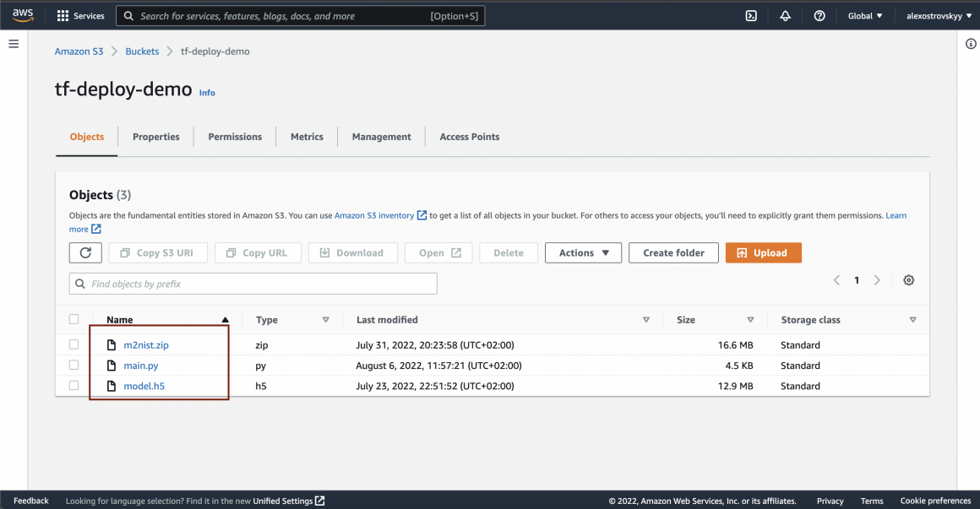Open the Global region selector
This screenshot has height=509, width=980.
(x=864, y=16)
